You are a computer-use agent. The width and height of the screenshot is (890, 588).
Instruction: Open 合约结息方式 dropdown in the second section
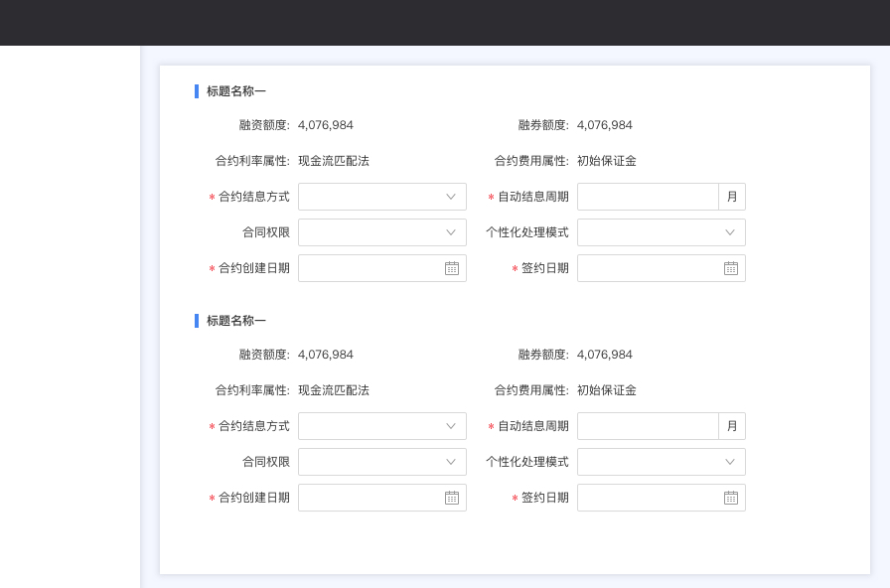[381, 426]
